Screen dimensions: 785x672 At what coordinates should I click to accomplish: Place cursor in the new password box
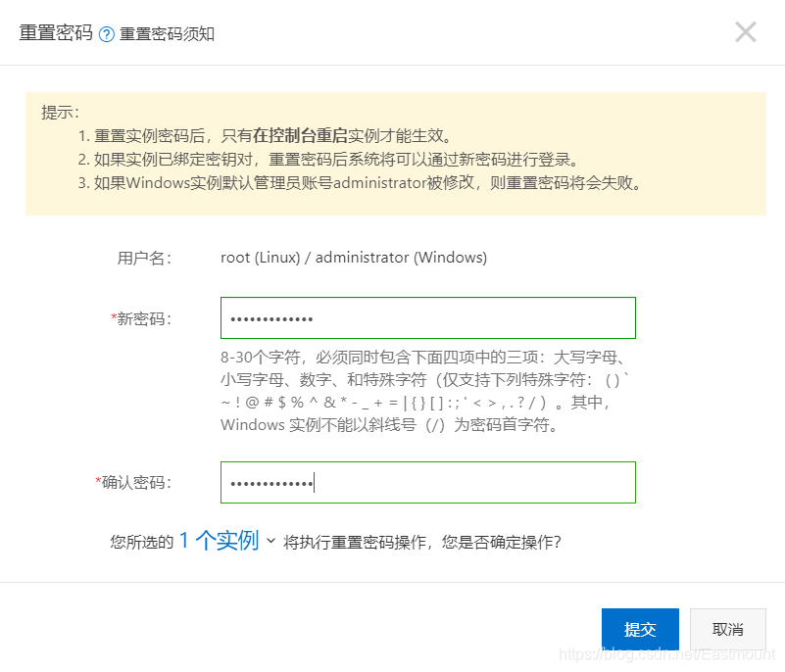pyautogui.click(x=428, y=317)
